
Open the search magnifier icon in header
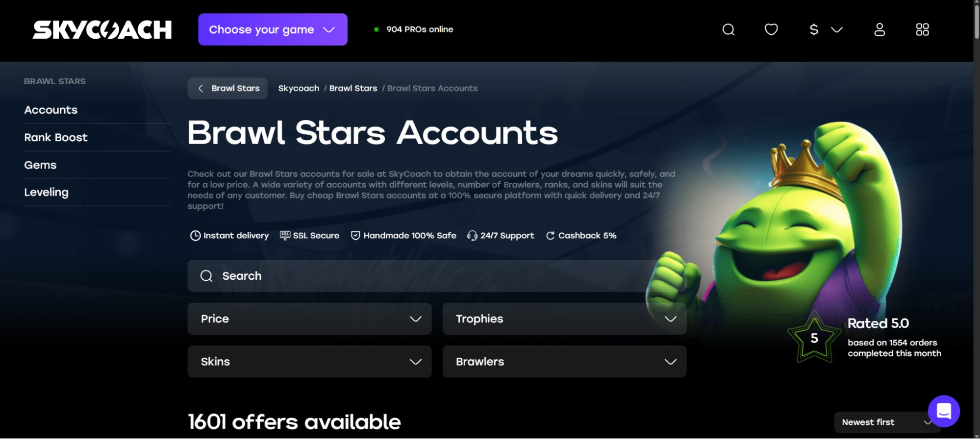[729, 30]
